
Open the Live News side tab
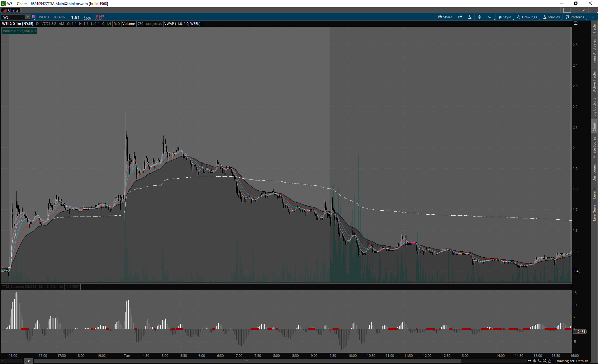pyautogui.click(x=594, y=213)
